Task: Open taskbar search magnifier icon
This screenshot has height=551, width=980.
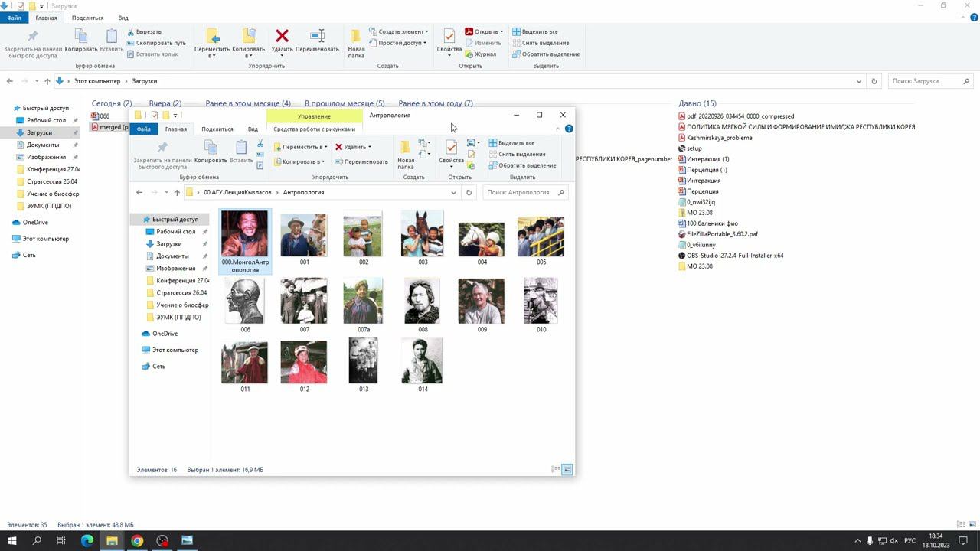Action: [x=36, y=540]
